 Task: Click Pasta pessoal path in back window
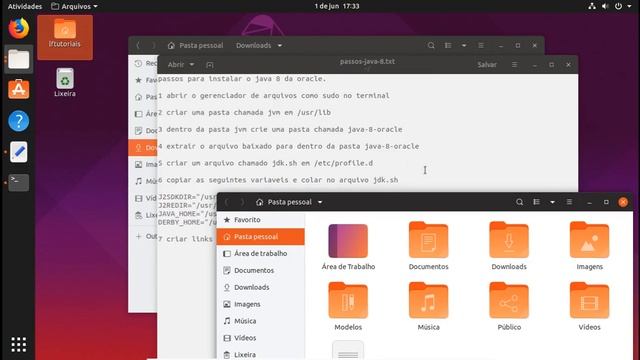(196, 45)
